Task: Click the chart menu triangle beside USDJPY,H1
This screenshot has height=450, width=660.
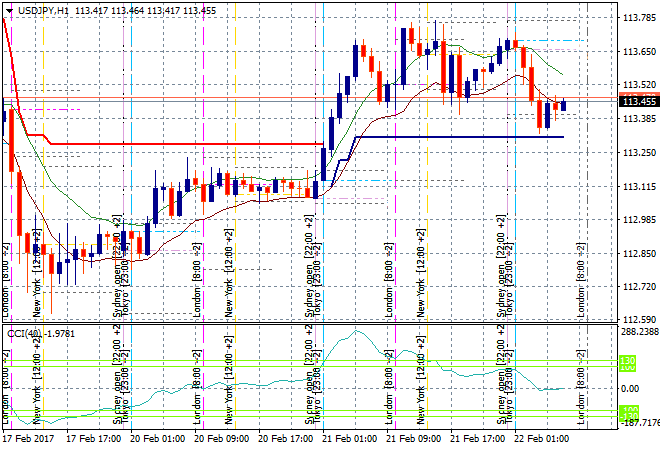Action: click(x=8, y=9)
